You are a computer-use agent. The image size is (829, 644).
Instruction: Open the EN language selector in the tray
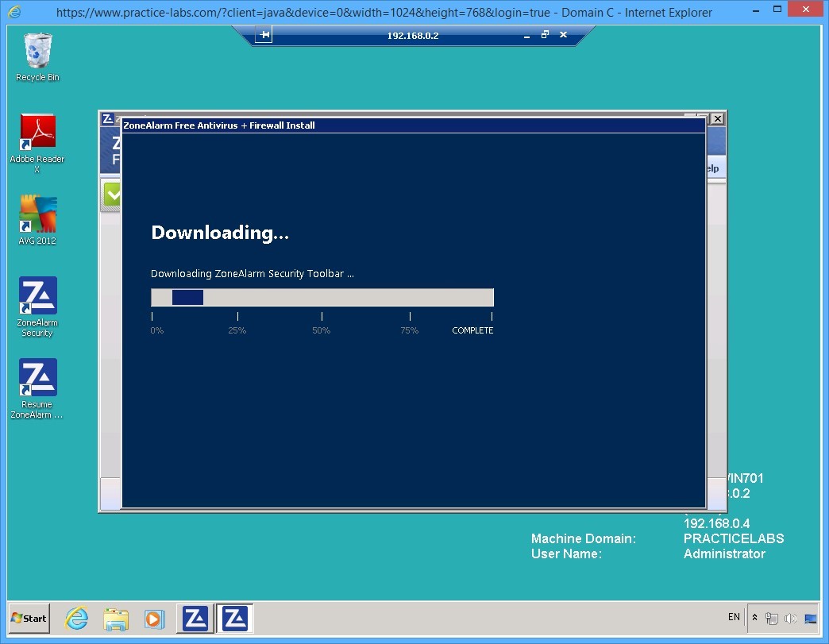click(733, 617)
